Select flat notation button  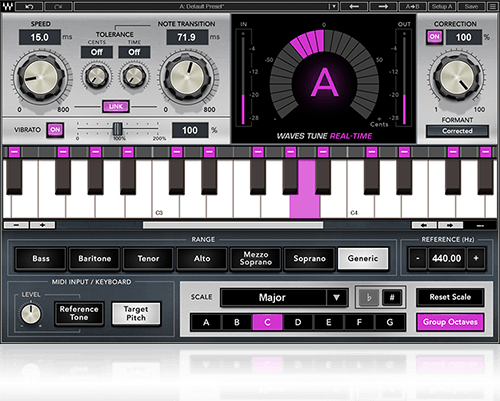click(x=369, y=297)
